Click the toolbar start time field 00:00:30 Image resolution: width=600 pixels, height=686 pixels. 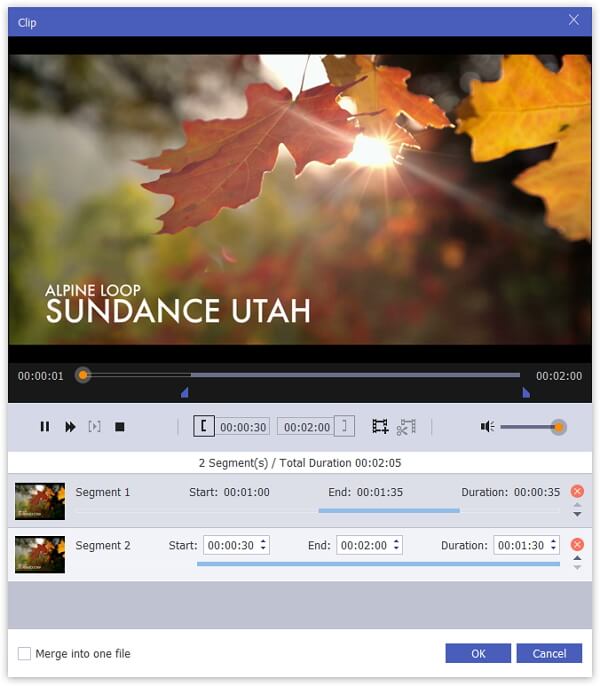click(x=243, y=427)
